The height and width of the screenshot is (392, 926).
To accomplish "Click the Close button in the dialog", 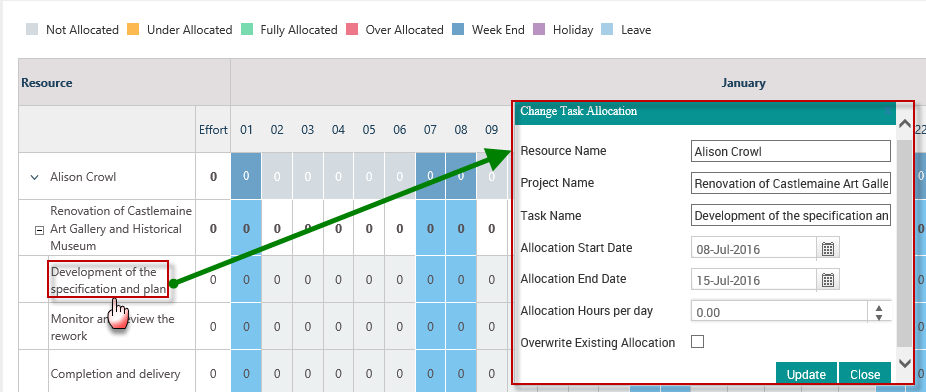I will point(865,374).
